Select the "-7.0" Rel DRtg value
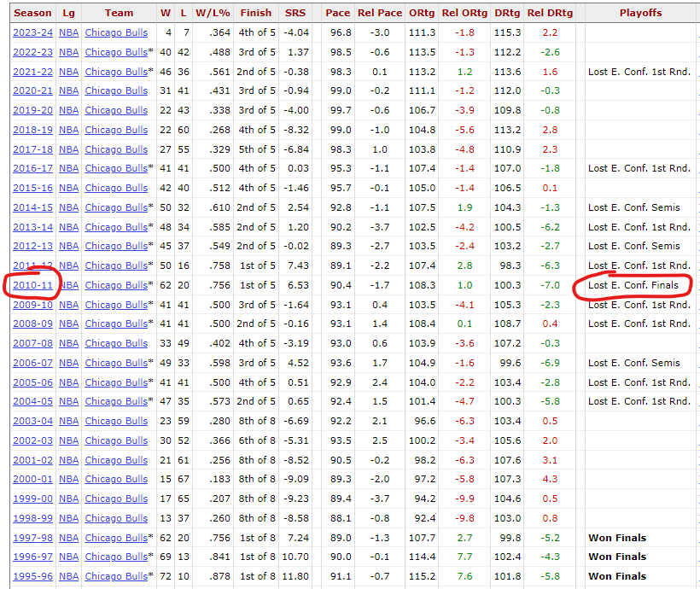This screenshot has height=589, width=700. click(x=550, y=285)
